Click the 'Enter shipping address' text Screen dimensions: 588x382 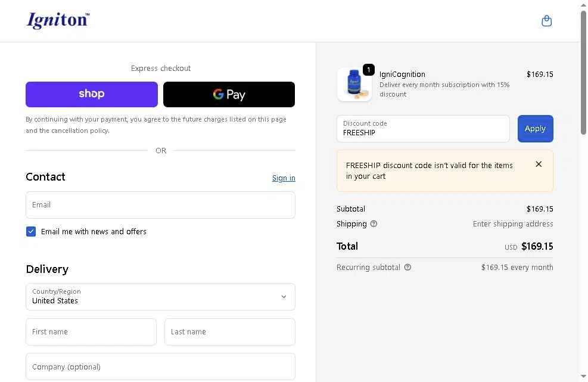[512, 223]
